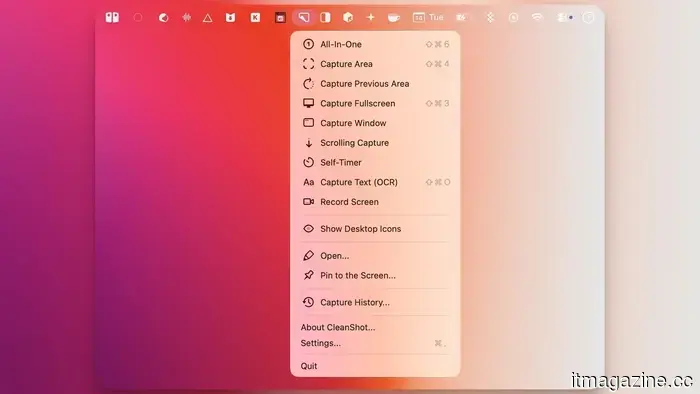This screenshot has height=394, width=700.
Task: Click the pie-circle menu bar icon
Action: coord(163,18)
